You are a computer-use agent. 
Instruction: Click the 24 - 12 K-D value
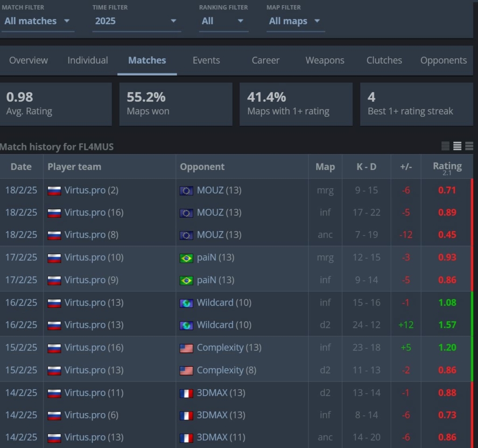click(x=366, y=325)
